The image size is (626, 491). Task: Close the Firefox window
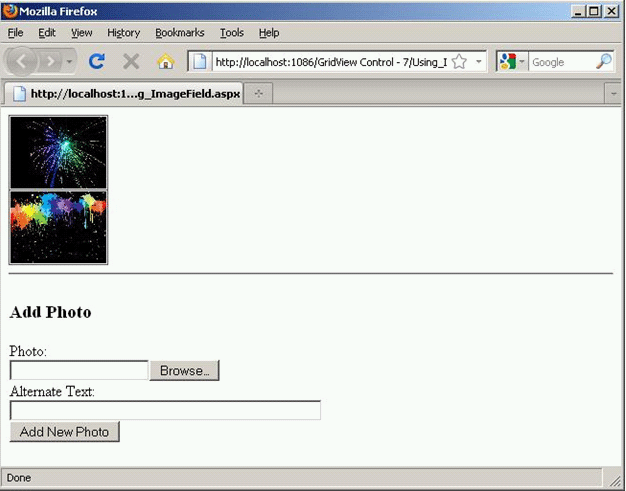coord(611,11)
